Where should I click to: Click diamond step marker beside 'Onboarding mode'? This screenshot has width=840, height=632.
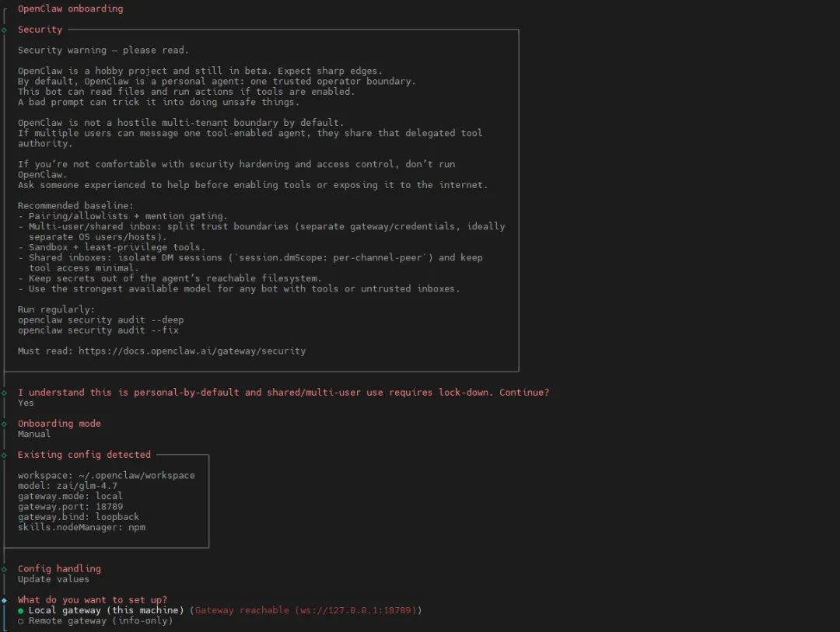click(x=5, y=424)
